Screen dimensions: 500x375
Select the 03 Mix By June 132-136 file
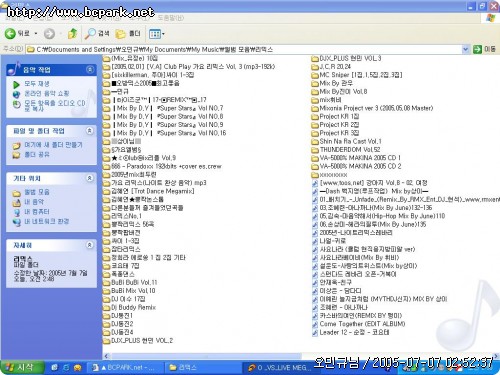click(x=372, y=208)
